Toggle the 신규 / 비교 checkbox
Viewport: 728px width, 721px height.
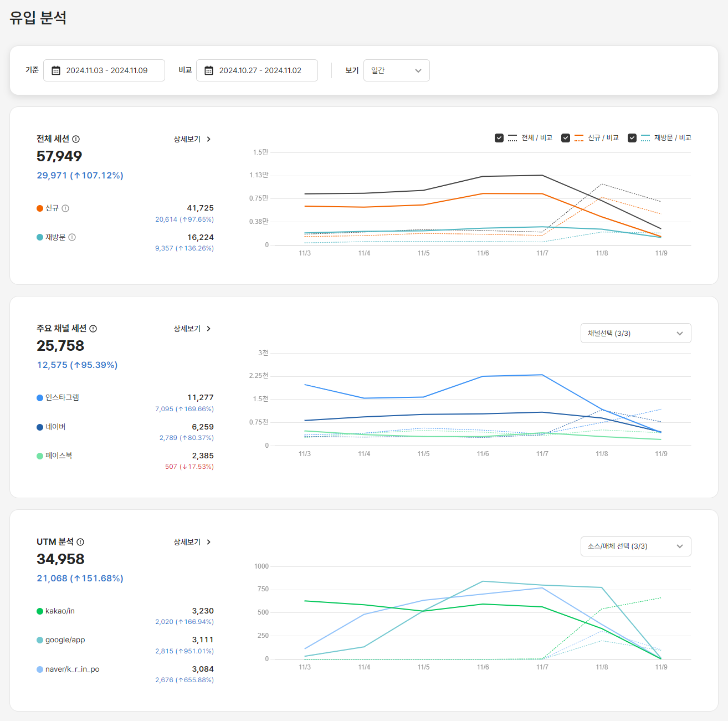566,138
